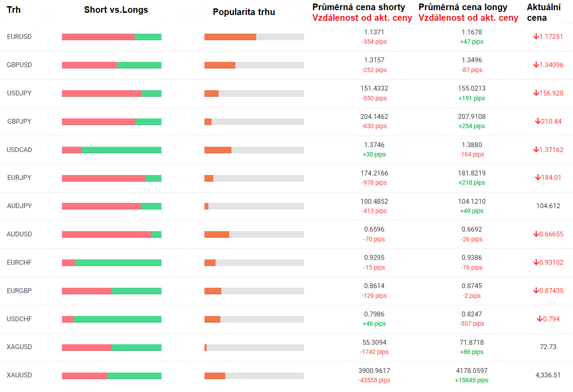
Task: Click the Short vs.Longs column header
Action: 116,10
